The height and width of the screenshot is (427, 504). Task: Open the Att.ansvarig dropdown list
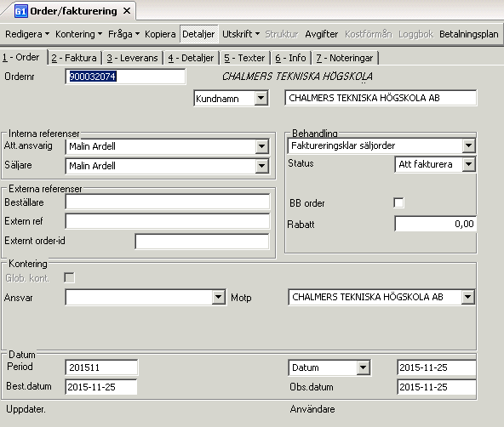(x=262, y=146)
